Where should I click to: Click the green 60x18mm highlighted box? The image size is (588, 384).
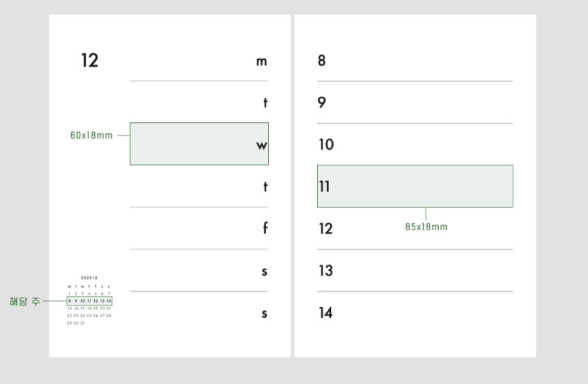tap(196, 144)
